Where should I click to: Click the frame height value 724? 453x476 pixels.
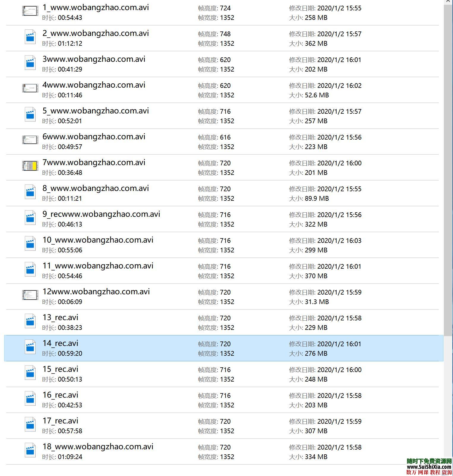[225, 8]
